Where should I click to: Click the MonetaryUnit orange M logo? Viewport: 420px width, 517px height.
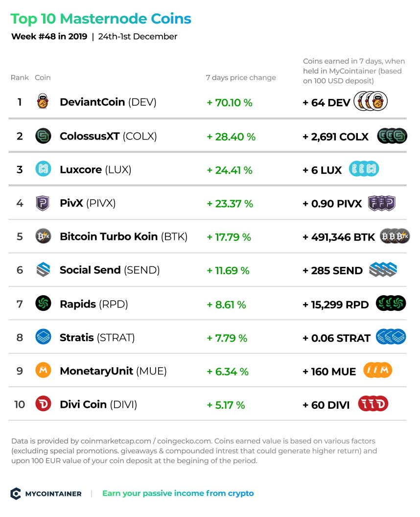[43, 370]
